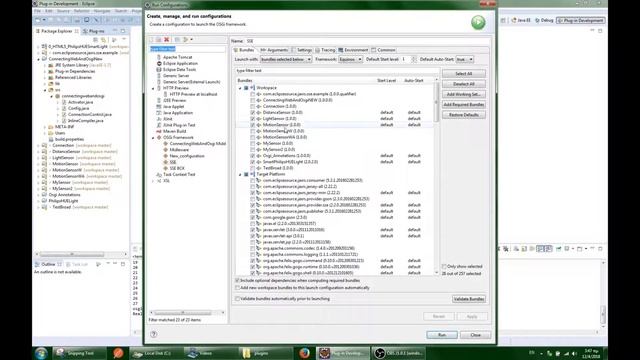
Task: Enable Validate bundles automatically prior to launching
Action: (x=237, y=299)
